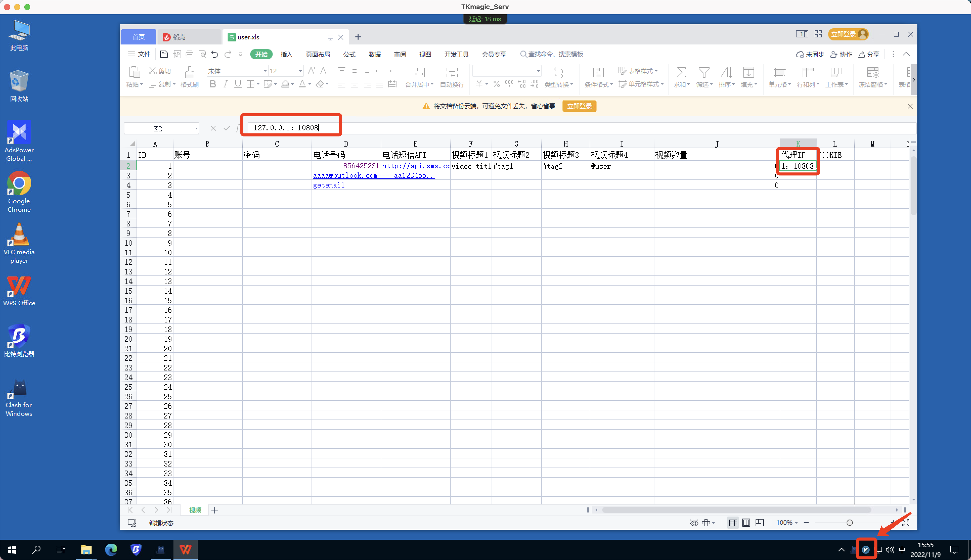Screen dimensions: 971x560
Task: Switch to page layout view
Action: pyautogui.click(x=746, y=523)
